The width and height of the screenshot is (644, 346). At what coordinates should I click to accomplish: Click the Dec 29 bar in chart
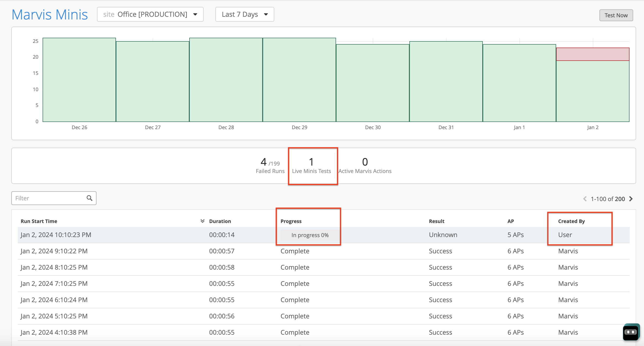[299, 80]
